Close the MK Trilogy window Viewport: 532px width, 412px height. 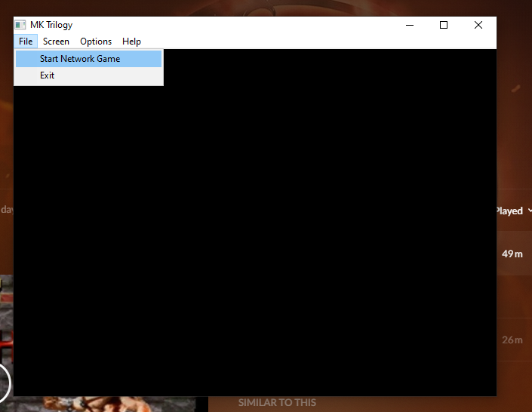tap(478, 25)
